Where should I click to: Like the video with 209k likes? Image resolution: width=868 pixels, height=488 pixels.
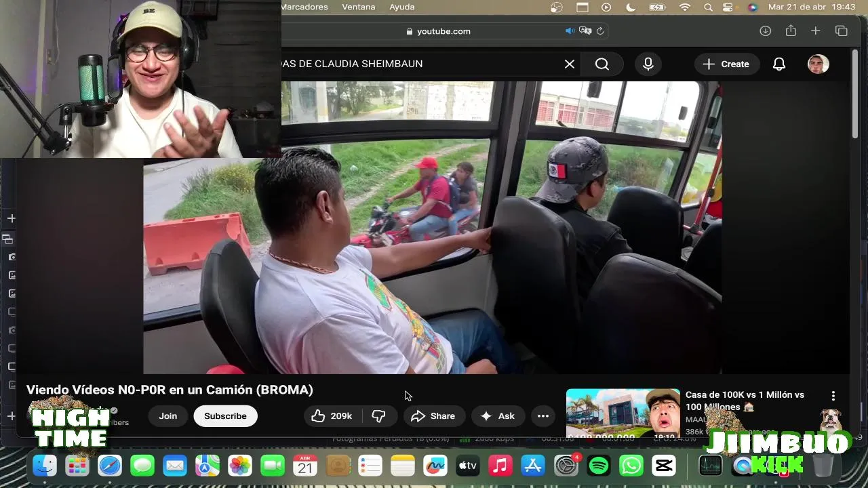pyautogui.click(x=332, y=416)
